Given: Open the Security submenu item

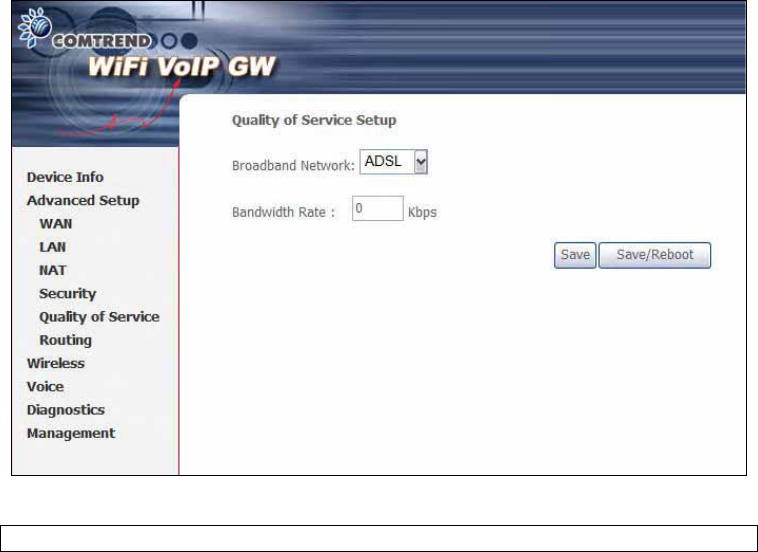Looking at the screenshot, I should coord(68,293).
